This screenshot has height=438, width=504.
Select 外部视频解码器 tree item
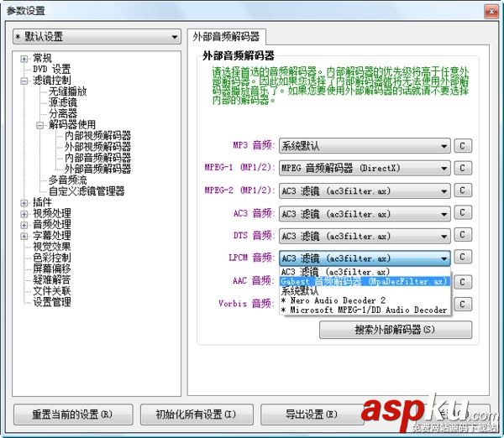click(x=97, y=147)
